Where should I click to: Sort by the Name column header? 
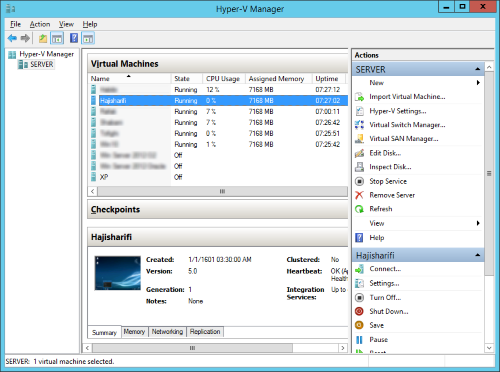pyautogui.click(x=130, y=79)
